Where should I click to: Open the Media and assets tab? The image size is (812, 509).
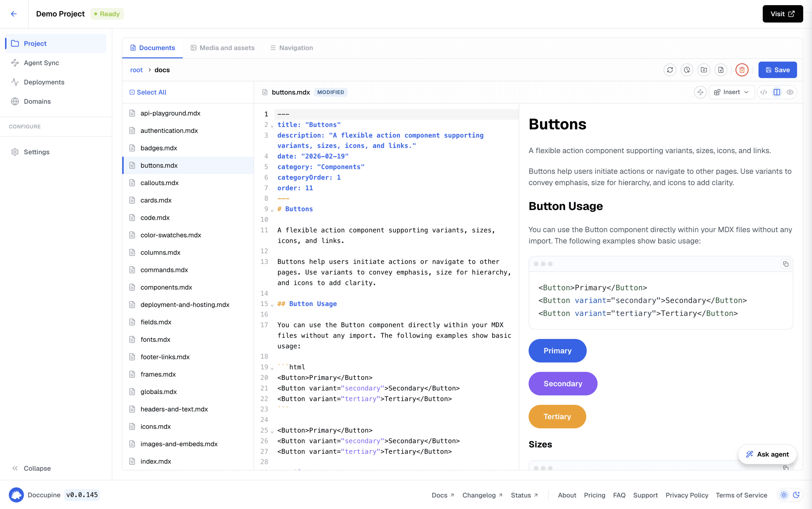click(222, 48)
